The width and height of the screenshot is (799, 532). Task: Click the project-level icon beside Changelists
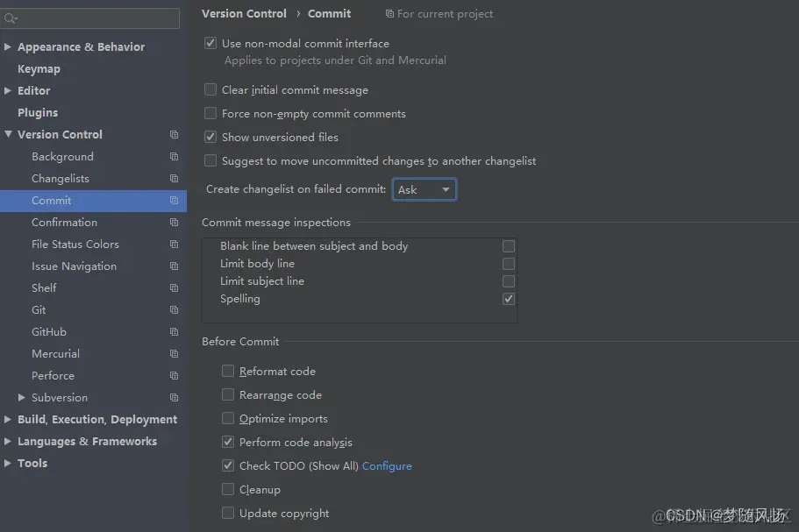174,179
